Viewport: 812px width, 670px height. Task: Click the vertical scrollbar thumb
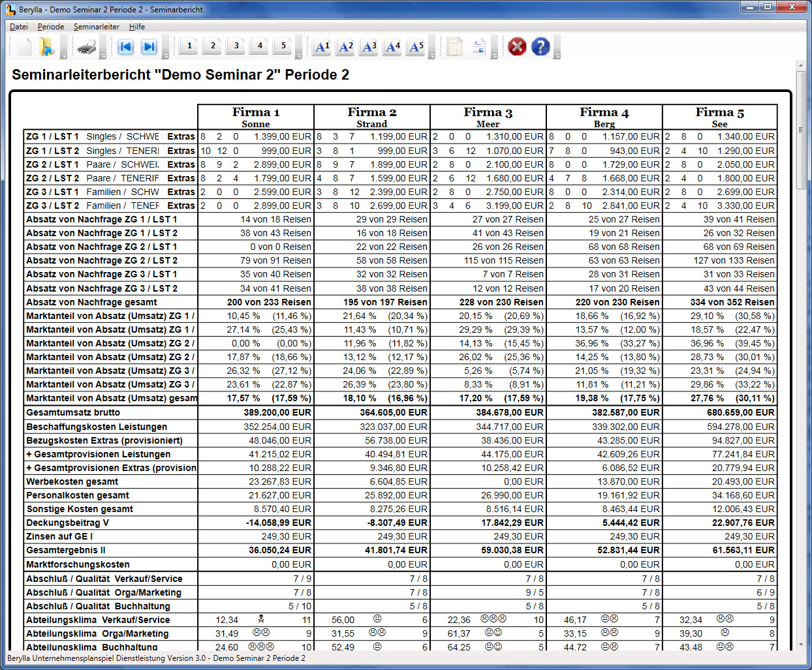coord(801,130)
